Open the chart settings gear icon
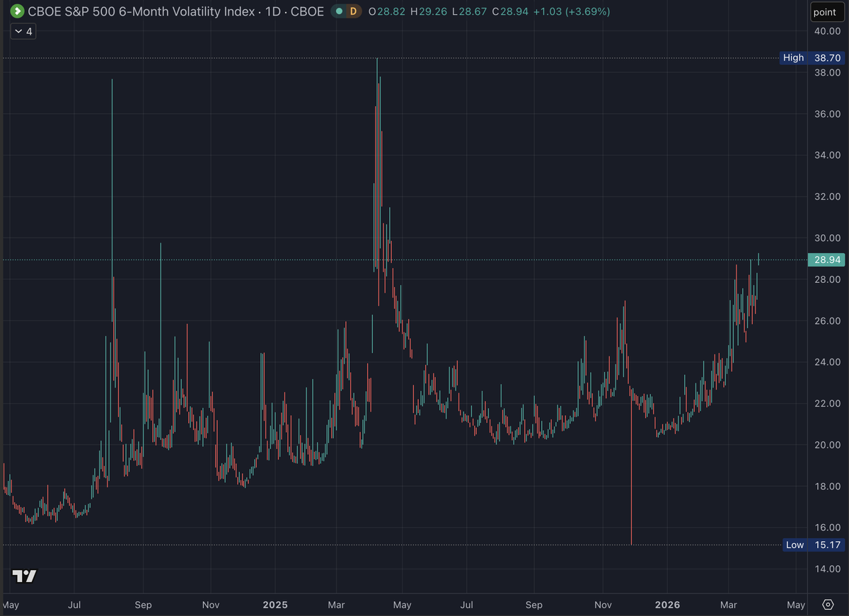 tap(828, 605)
